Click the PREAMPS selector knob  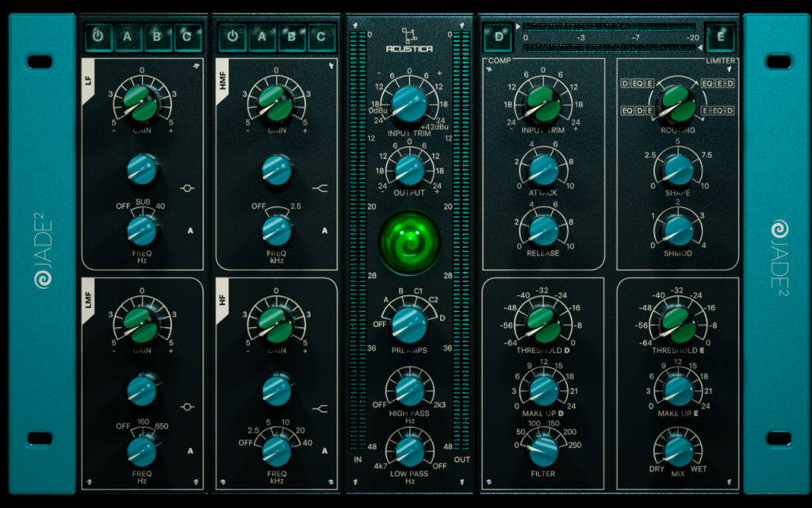point(409,325)
